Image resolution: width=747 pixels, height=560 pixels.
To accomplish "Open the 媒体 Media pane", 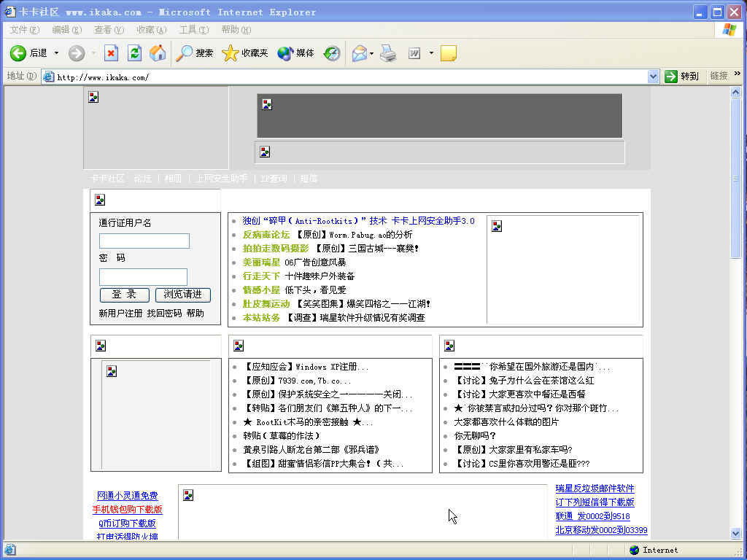I will [295, 53].
